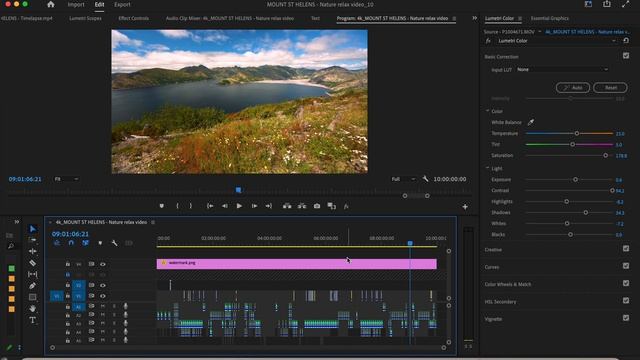640x360 pixels.
Task: Click the Extract button
Action: click(302, 206)
